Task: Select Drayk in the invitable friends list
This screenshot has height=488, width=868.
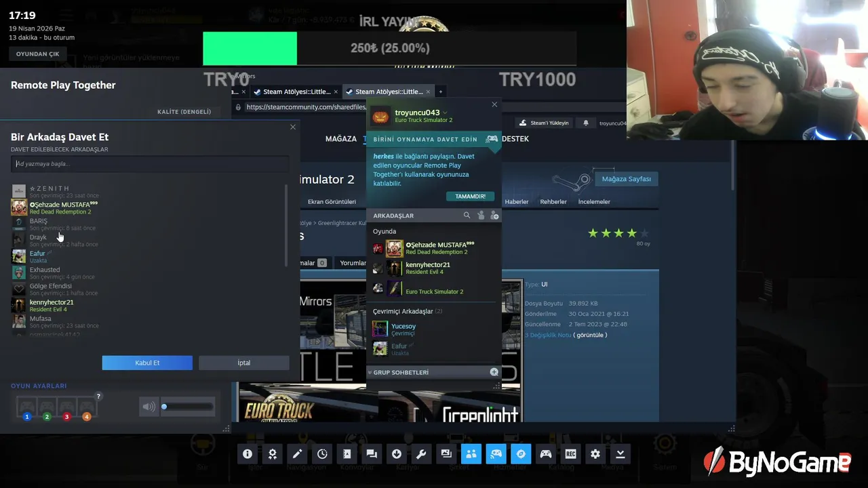Action: point(148,240)
